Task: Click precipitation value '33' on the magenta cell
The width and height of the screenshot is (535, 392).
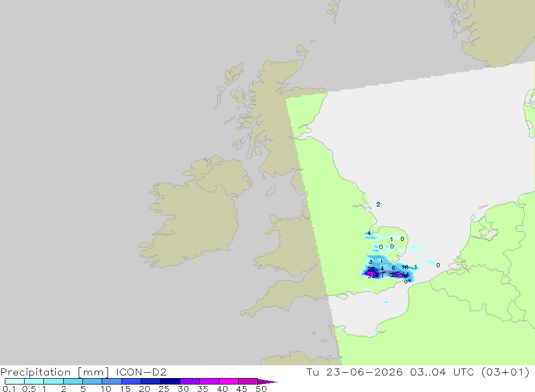Action: pos(371,276)
